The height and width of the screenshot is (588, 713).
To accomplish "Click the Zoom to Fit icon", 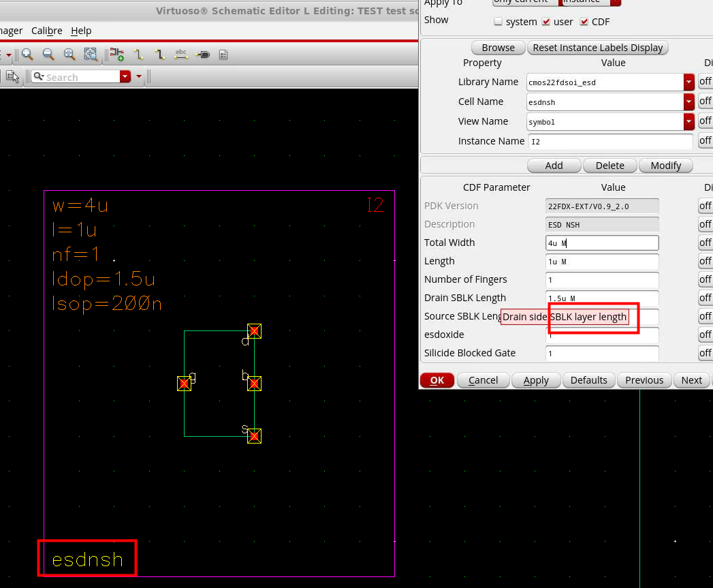I will click(68, 54).
